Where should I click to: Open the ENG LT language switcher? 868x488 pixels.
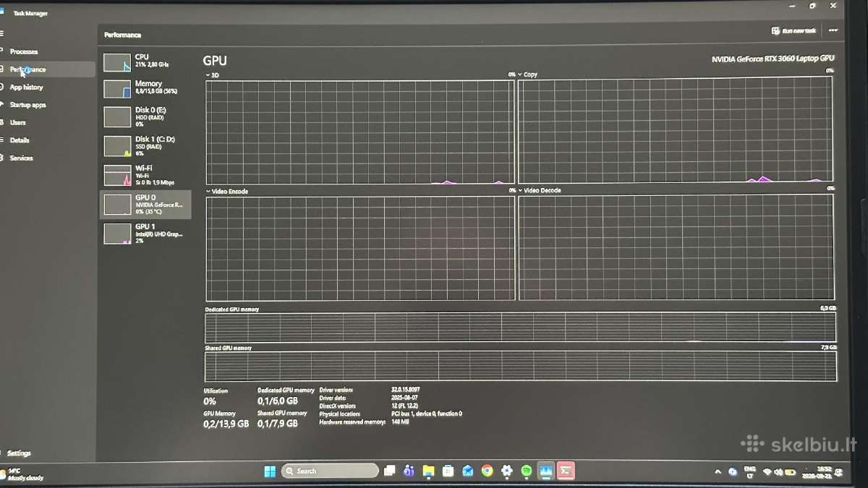[750, 472]
